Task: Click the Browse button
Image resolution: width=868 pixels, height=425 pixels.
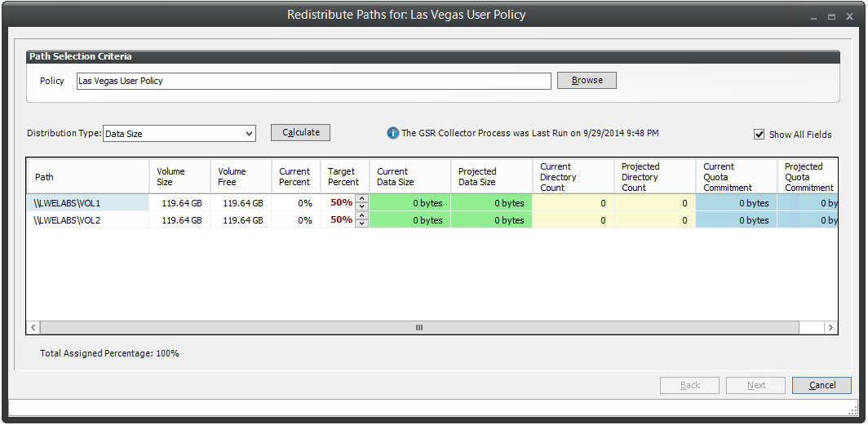Action: [x=587, y=80]
